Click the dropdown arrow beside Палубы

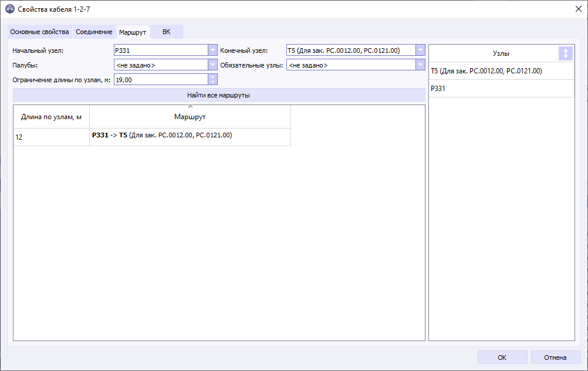(212, 65)
